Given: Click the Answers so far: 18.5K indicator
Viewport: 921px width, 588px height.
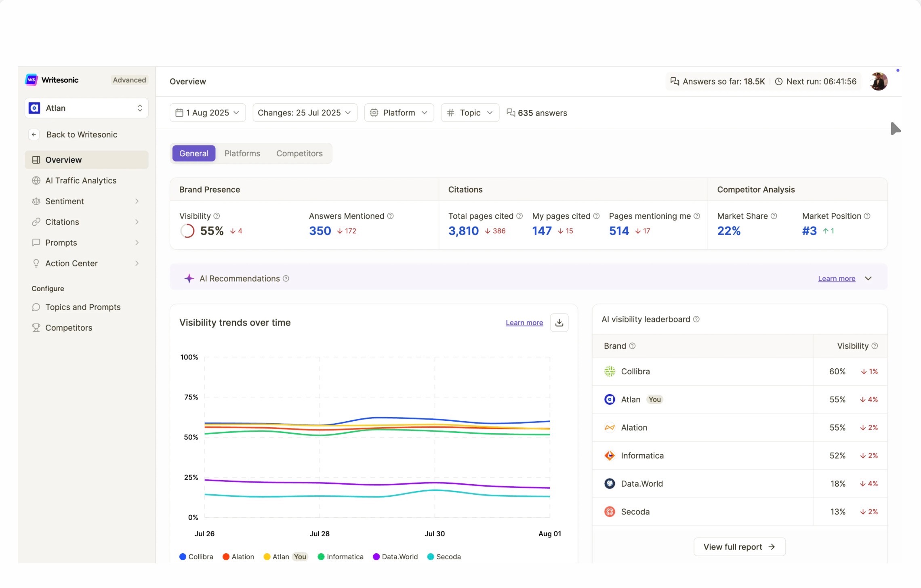Looking at the screenshot, I should pyautogui.click(x=717, y=82).
